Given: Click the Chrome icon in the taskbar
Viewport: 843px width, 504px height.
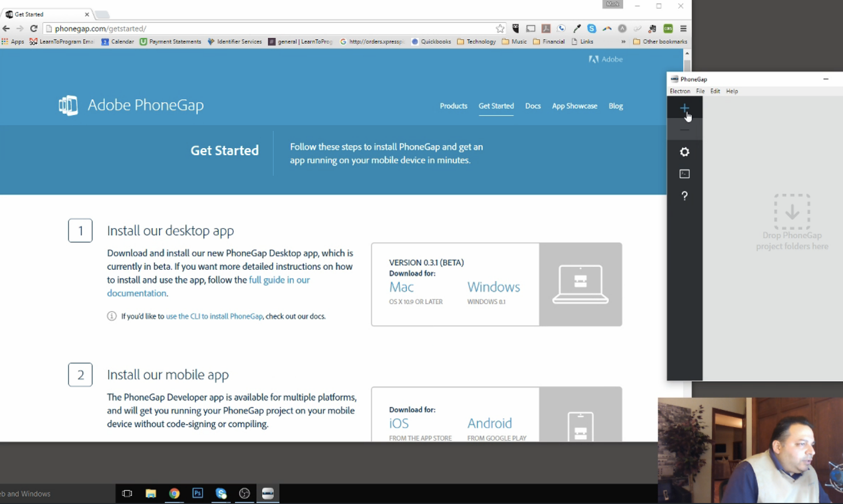Looking at the screenshot, I should [x=174, y=493].
